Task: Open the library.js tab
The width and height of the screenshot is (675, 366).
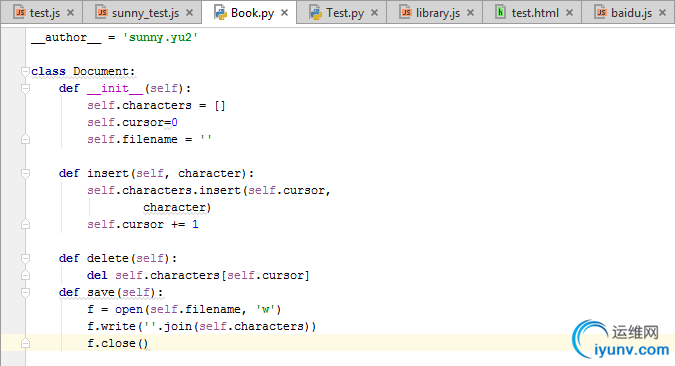Action: point(435,13)
